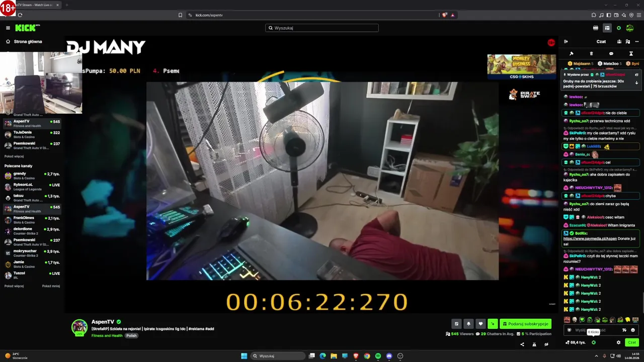Toggle theatre layout icon in Kick header
644x362 pixels.
(607, 28)
